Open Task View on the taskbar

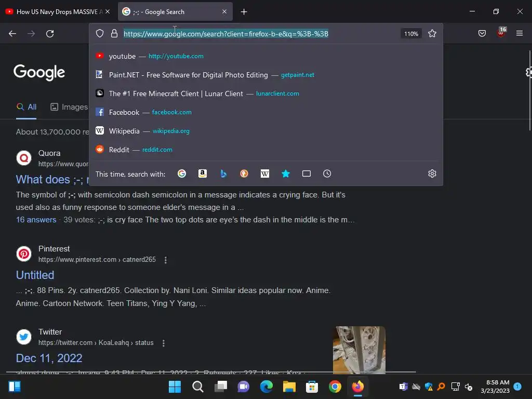click(220, 387)
